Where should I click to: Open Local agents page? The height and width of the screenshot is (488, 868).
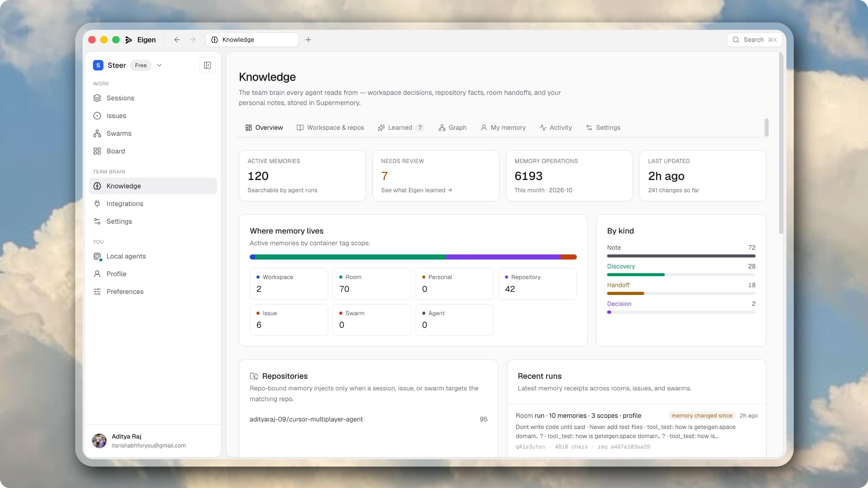click(x=153, y=256)
